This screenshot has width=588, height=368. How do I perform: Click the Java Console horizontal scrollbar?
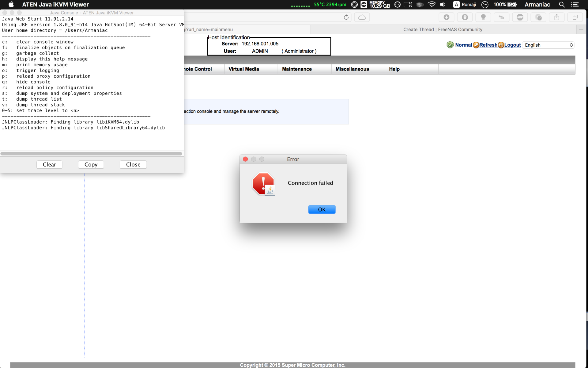[x=91, y=154]
